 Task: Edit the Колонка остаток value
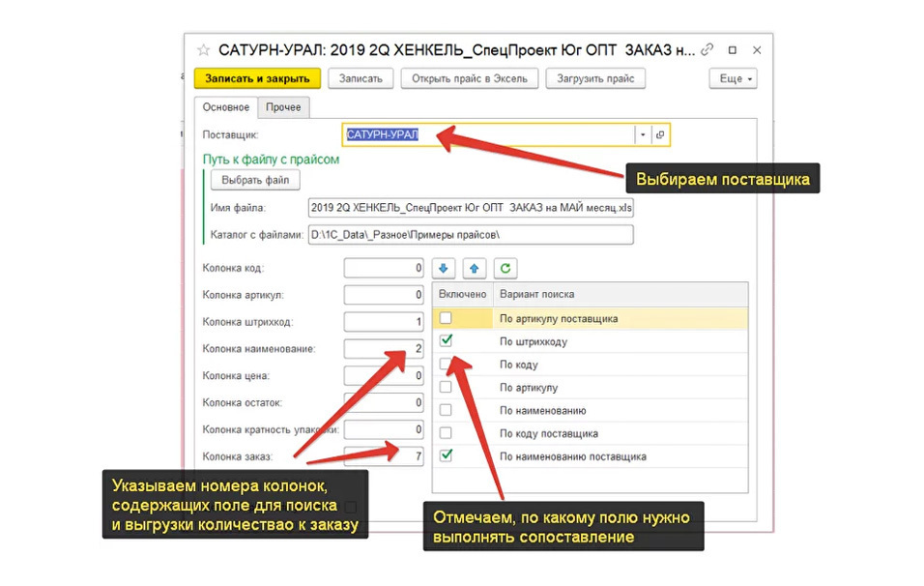[384, 402]
